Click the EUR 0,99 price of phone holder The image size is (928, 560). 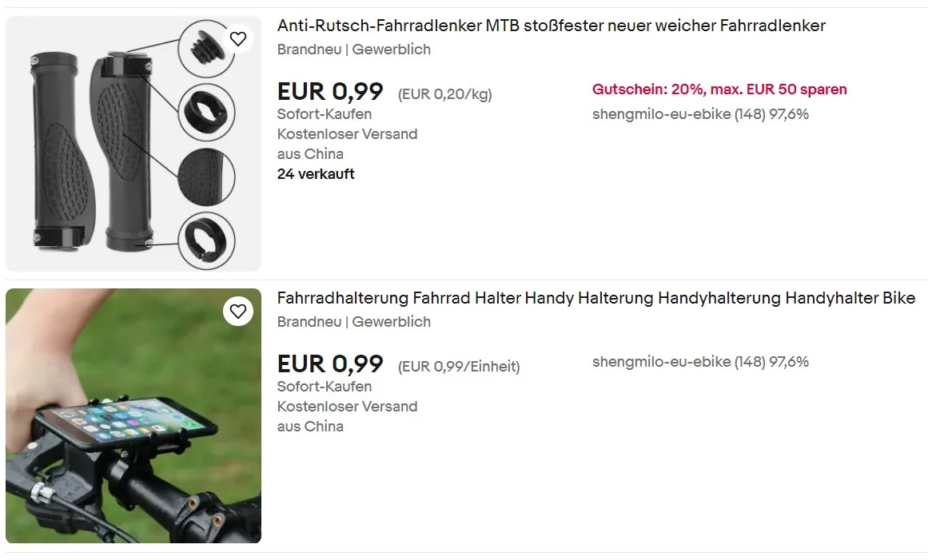pos(330,363)
